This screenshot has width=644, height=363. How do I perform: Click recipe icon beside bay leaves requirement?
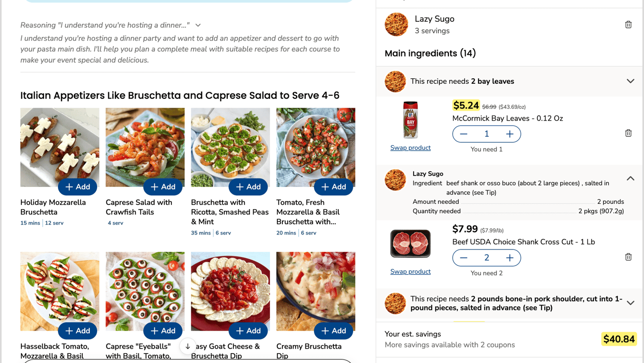coord(395,81)
